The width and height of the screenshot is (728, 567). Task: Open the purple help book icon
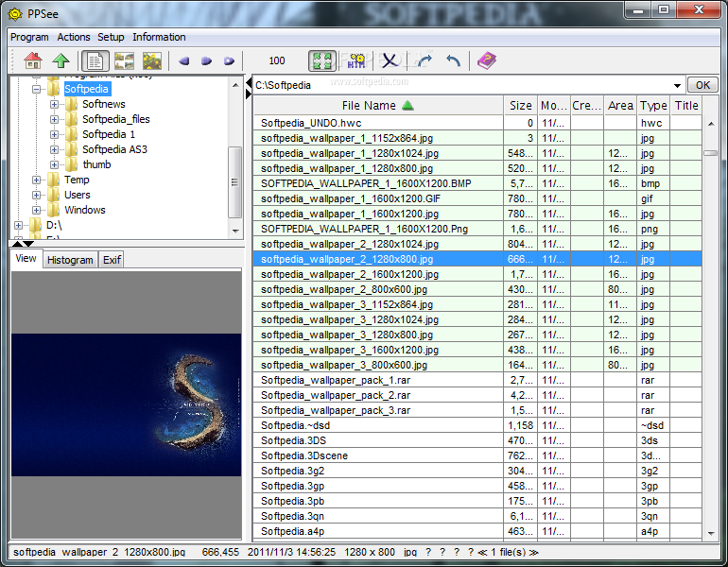pos(486,60)
